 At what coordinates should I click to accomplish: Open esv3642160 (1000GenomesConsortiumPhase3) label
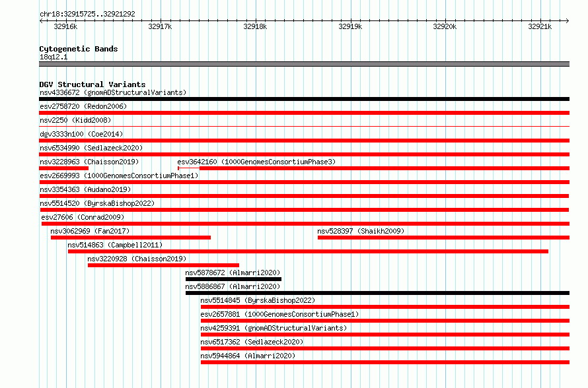[x=256, y=162]
